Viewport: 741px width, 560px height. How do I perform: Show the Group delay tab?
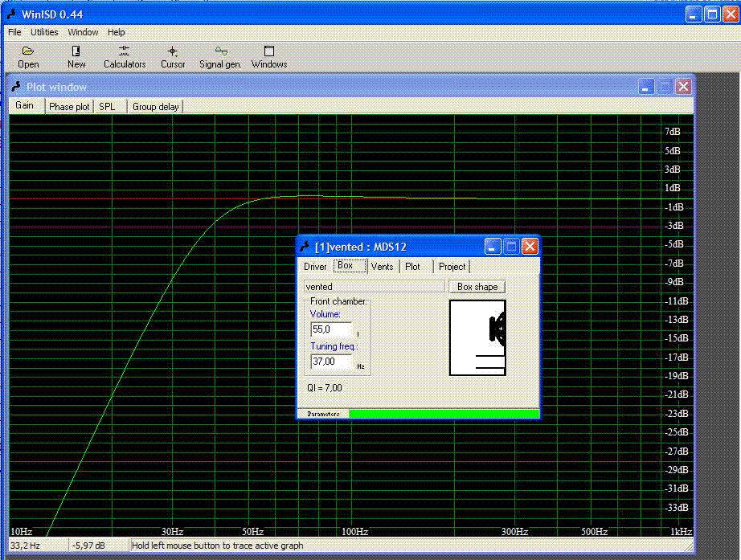tap(156, 106)
